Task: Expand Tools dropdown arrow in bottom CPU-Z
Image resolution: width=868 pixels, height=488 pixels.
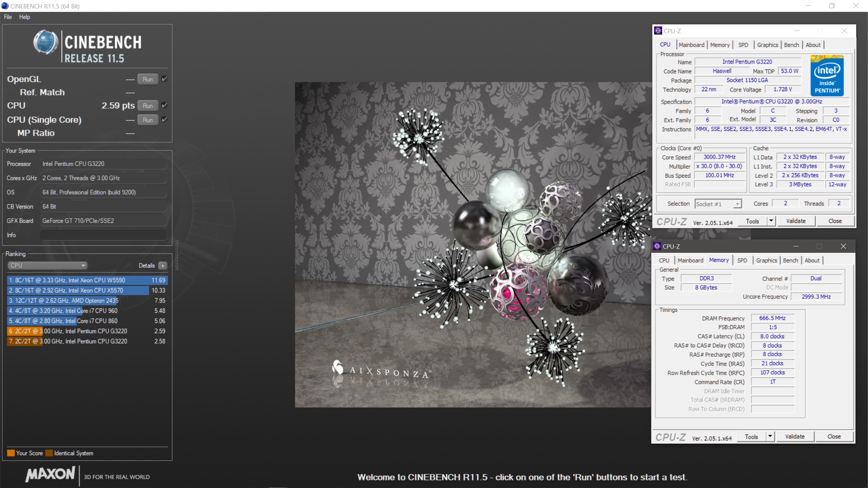Action: (x=770, y=436)
